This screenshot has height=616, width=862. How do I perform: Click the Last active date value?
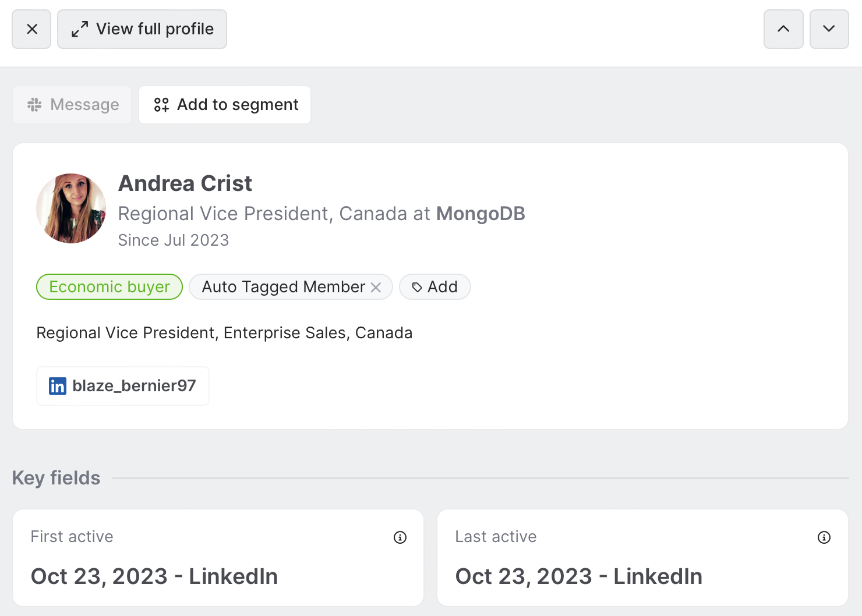(578, 576)
